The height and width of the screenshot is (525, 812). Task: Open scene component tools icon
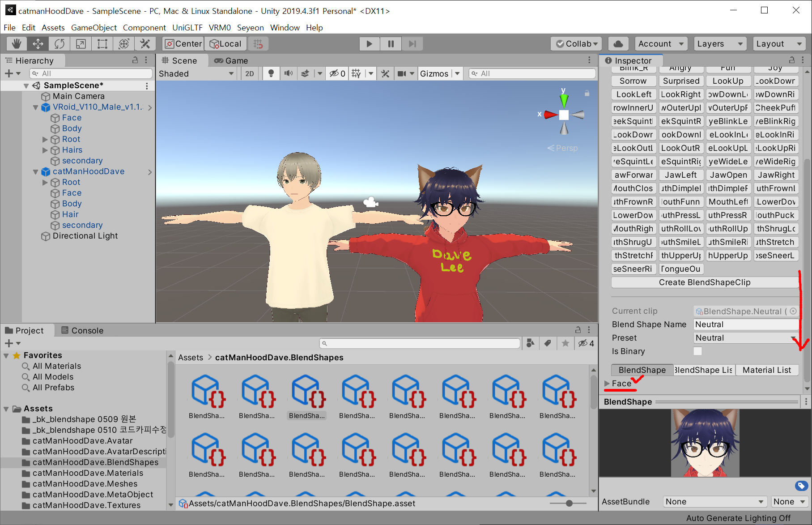(385, 73)
